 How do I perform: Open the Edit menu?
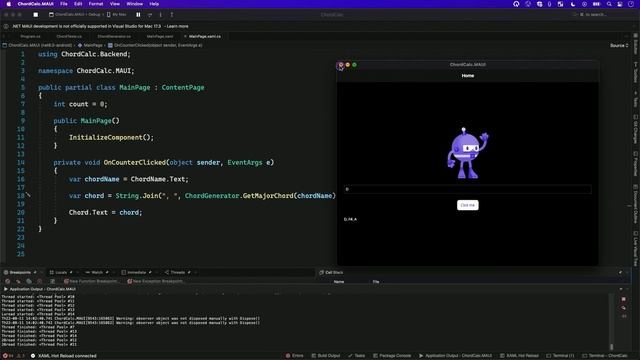coord(78,4)
